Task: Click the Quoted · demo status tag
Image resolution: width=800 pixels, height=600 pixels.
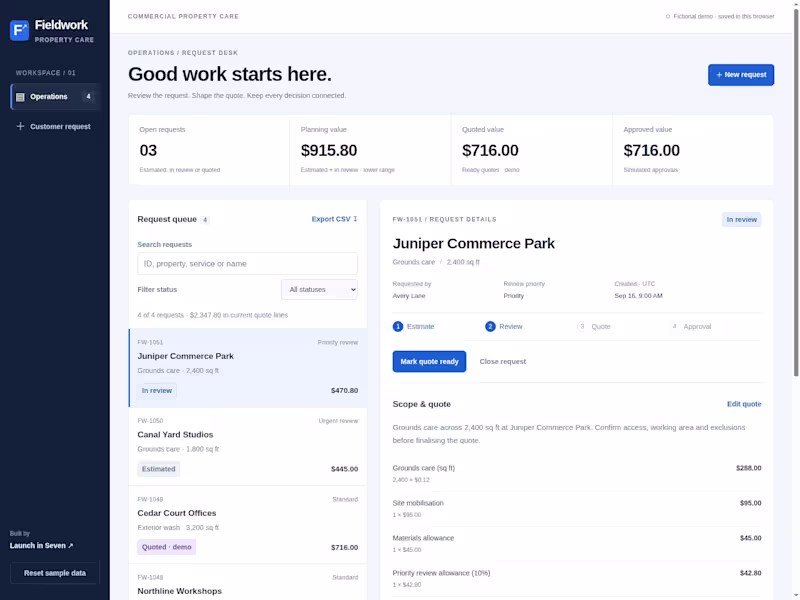Action: pyautogui.click(x=166, y=547)
